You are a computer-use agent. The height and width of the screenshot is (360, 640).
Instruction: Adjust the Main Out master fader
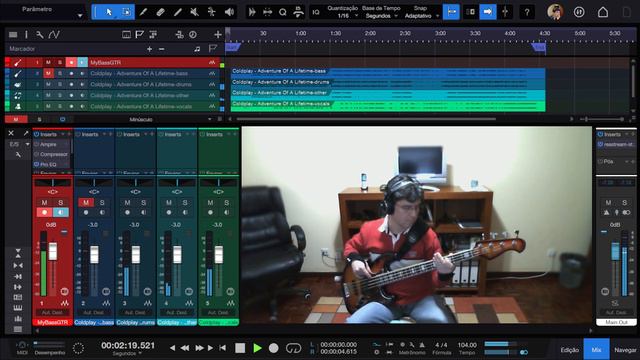click(x=615, y=251)
